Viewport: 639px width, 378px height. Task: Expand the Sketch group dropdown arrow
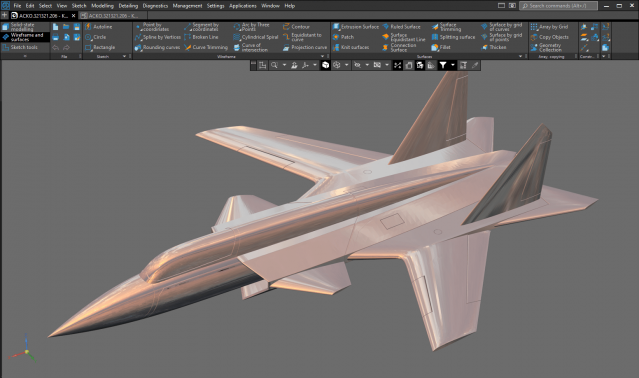click(x=124, y=56)
